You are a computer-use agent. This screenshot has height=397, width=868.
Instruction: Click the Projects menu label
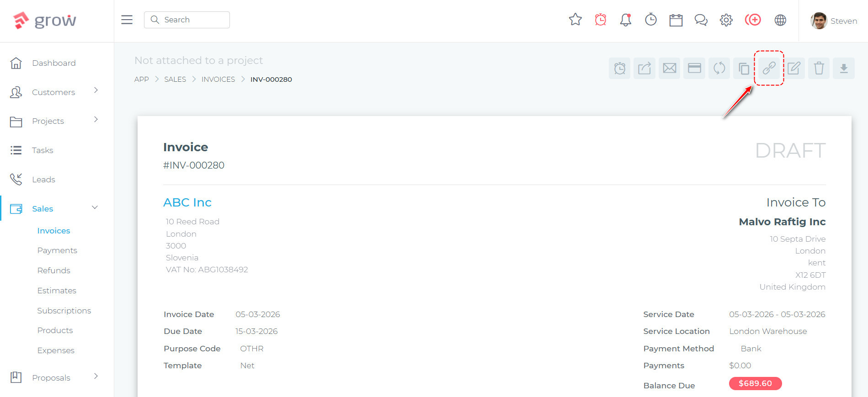click(x=48, y=121)
